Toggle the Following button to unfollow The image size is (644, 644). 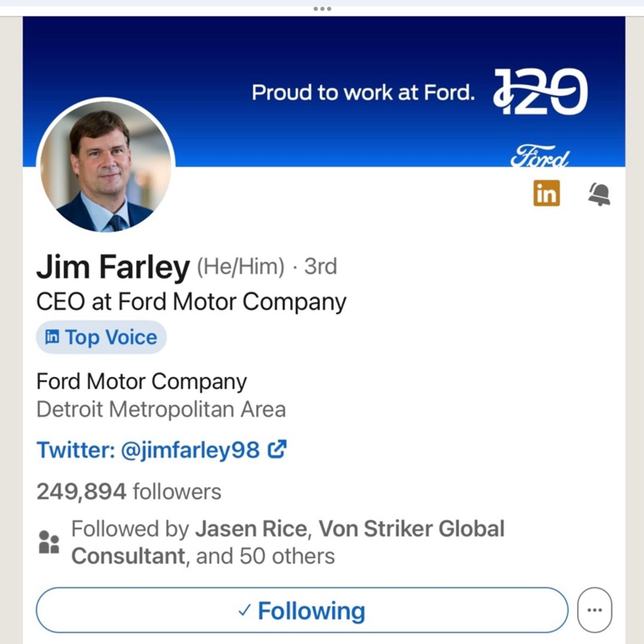click(x=302, y=610)
